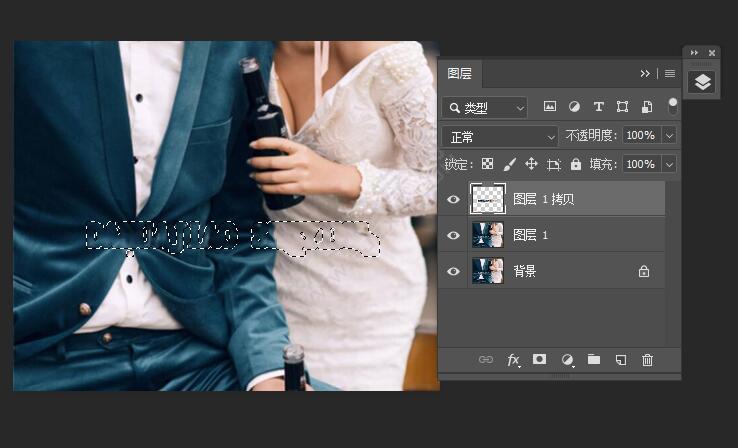
Task: Add a layer mask
Action: point(539,360)
